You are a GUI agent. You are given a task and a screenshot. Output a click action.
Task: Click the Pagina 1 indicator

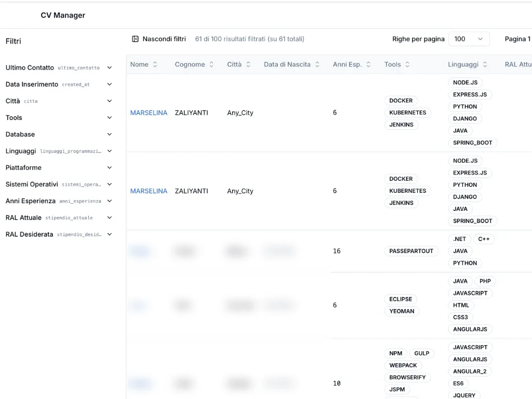click(x=518, y=39)
